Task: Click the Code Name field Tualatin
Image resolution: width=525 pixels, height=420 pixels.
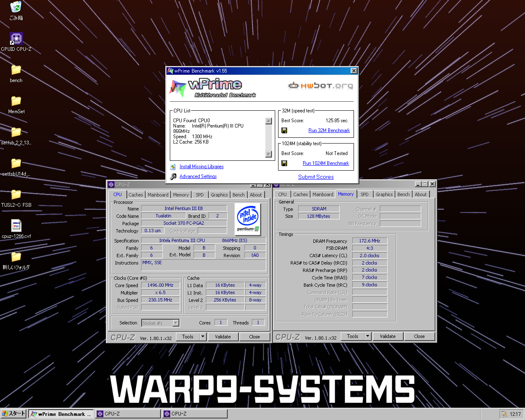Action: pyautogui.click(x=163, y=216)
